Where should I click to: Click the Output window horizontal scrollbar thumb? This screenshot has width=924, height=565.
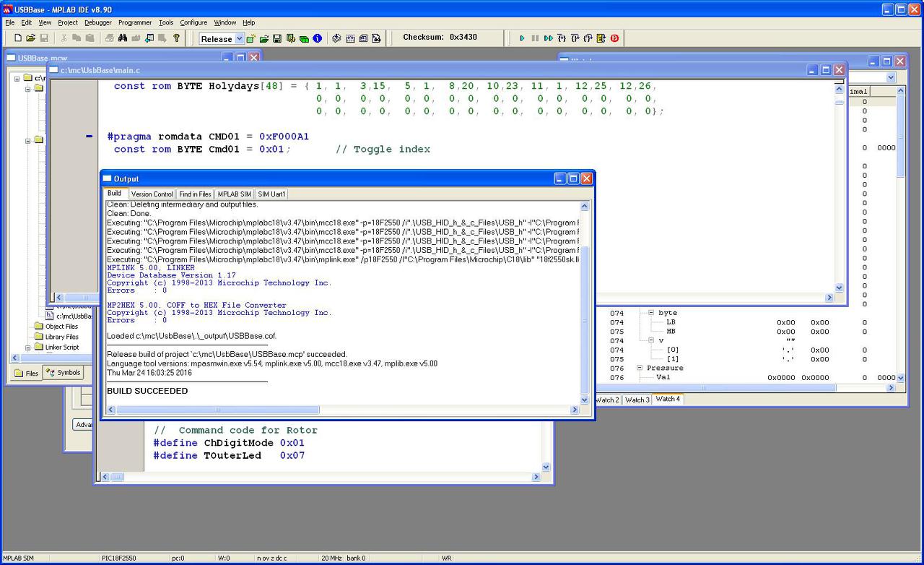tap(219, 410)
